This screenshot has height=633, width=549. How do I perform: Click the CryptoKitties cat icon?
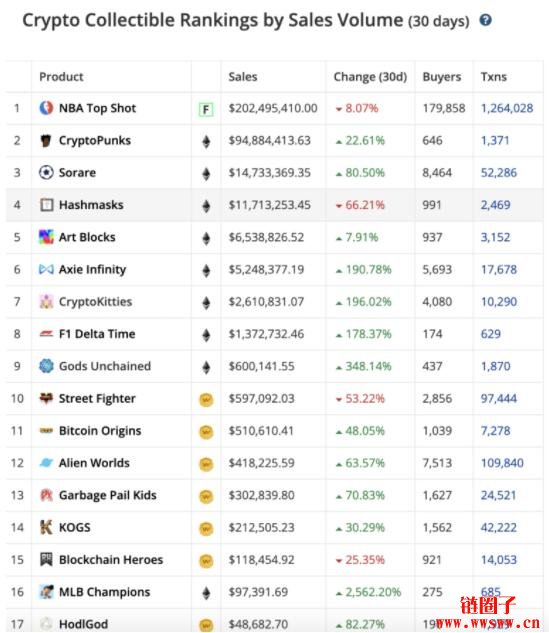[46, 302]
